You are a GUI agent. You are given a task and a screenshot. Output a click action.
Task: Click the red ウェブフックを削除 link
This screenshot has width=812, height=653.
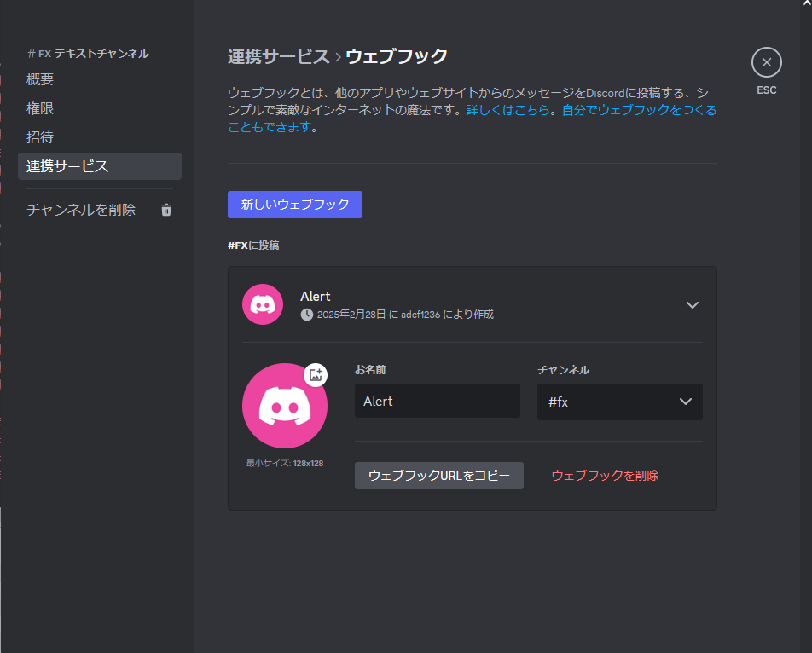[x=605, y=476]
